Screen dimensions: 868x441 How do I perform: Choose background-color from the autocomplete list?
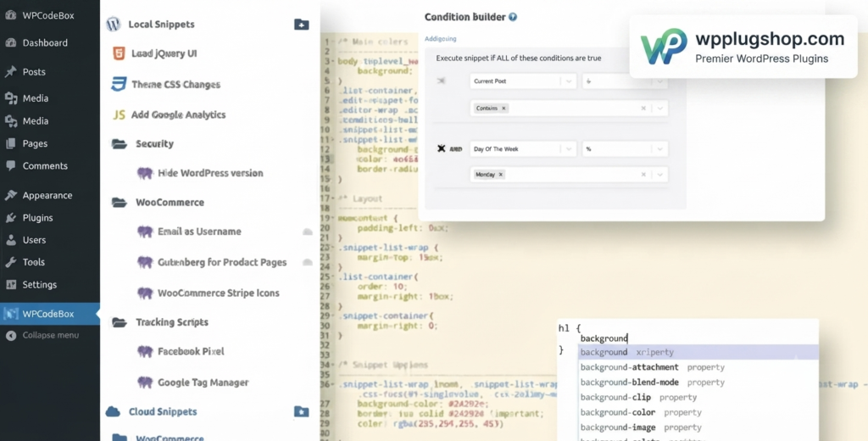coord(698,412)
